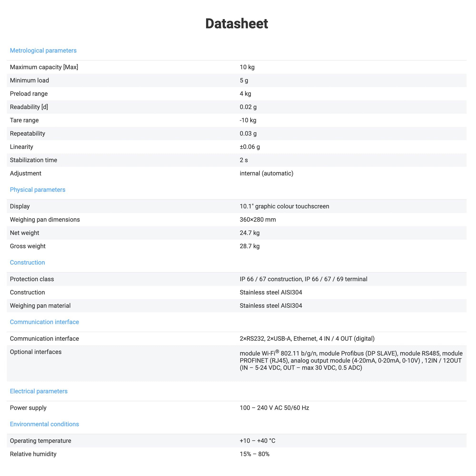Select the Environmental conditions section heading
Viewport: 476px width, 476px height.
pyautogui.click(x=44, y=424)
